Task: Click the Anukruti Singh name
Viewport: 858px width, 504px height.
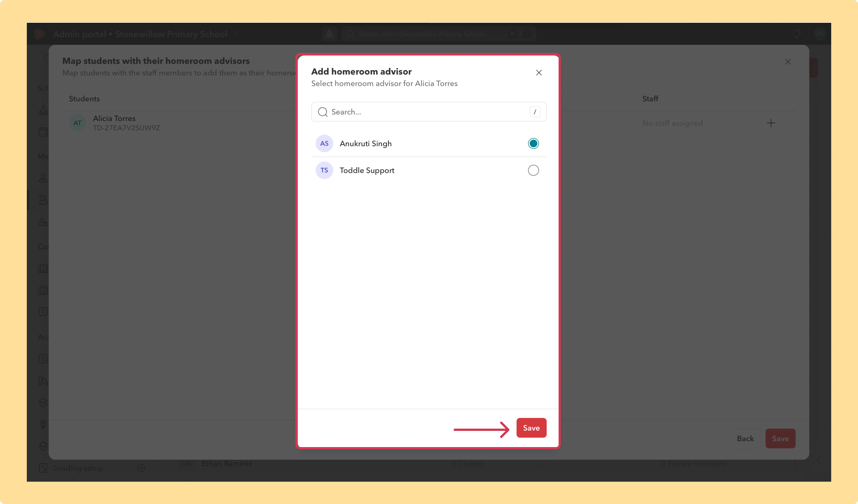Action: [366, 144]
